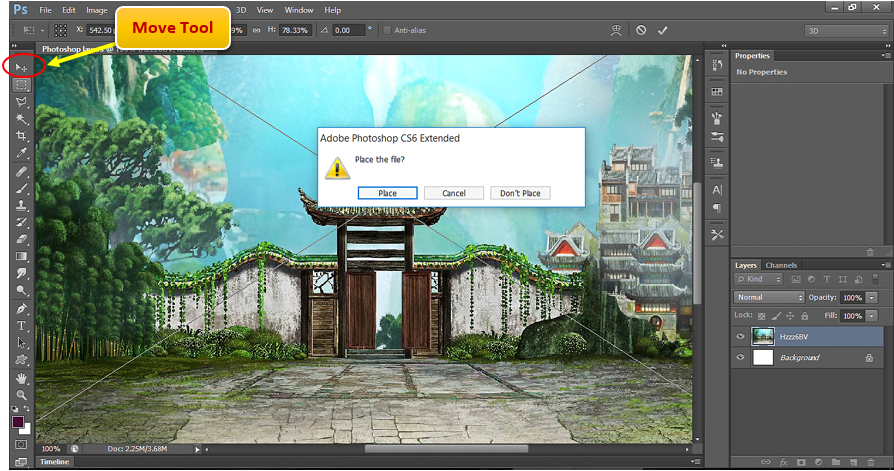Open the Kind filter dropdown
Image resolution: width=894 pixels, height=471 pixels.
(758, 279)
